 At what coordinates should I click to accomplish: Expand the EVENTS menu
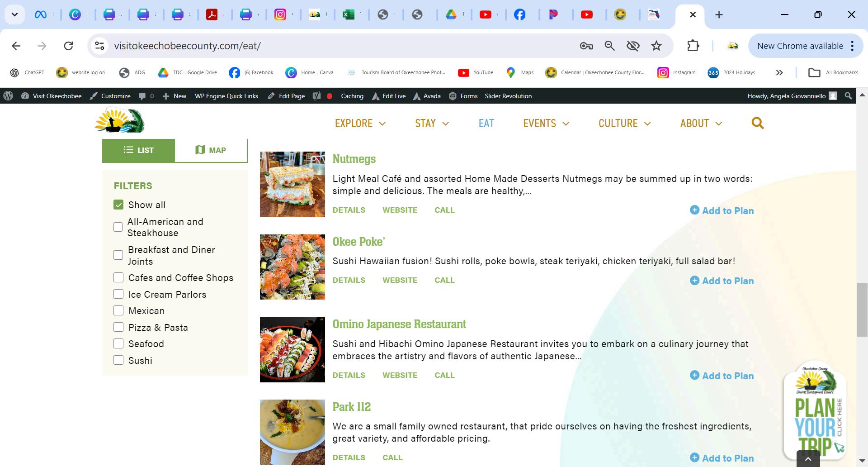pyautogui.click(x=546, y=123)
